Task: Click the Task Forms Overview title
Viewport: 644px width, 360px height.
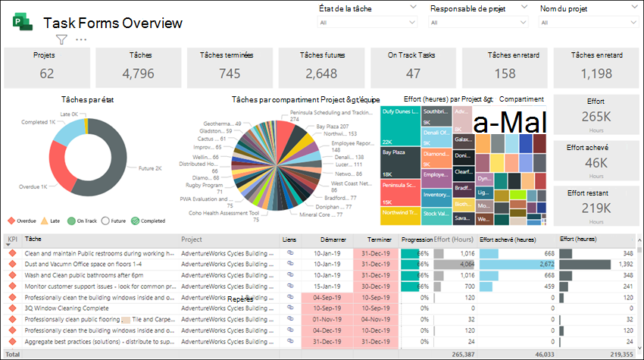Action: pyautogui.click(x=113, y=23)
